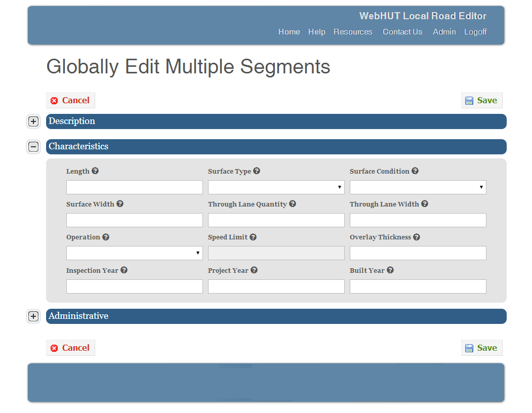532x413 pixels.
Task: Focus the Overlay Thickness input field
Action: tap(418, 253)
